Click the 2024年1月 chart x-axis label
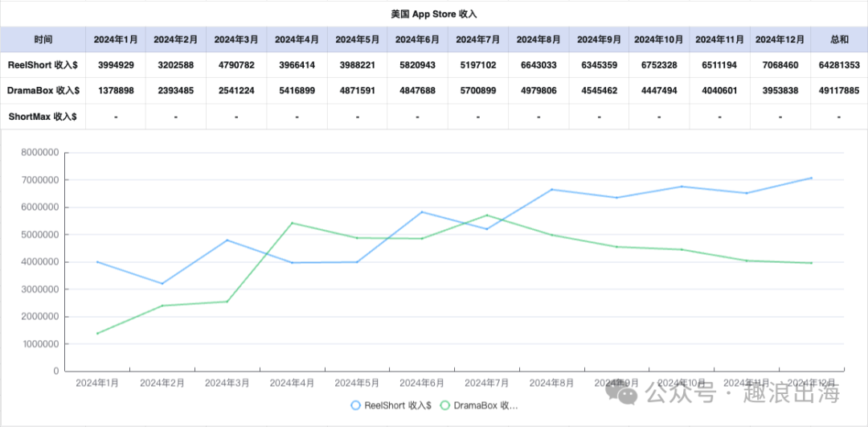868x427 pixels. (x=97, y=383)
